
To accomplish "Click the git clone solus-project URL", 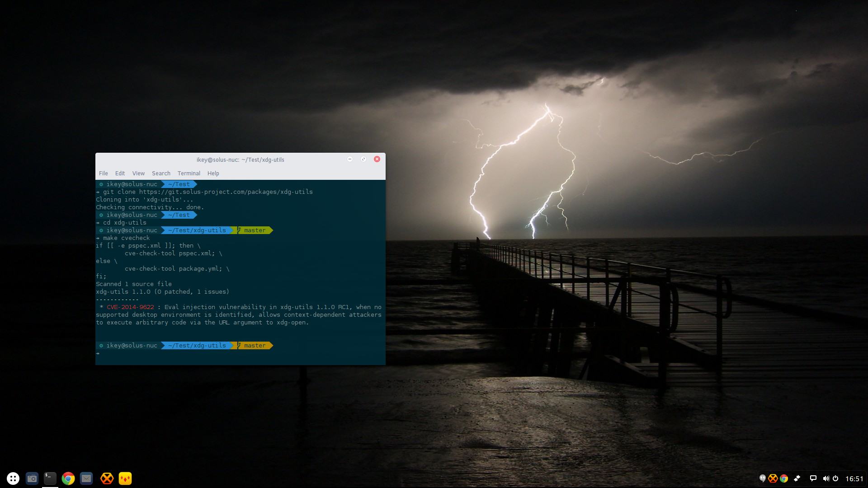I will click(x=226, y=192).
